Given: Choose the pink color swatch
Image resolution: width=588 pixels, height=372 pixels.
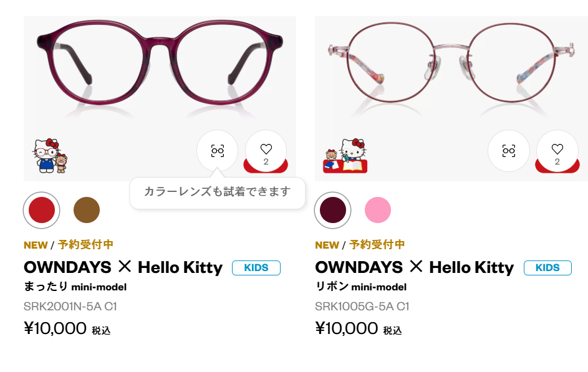Looking at the screenshot, I should point(378,210).
